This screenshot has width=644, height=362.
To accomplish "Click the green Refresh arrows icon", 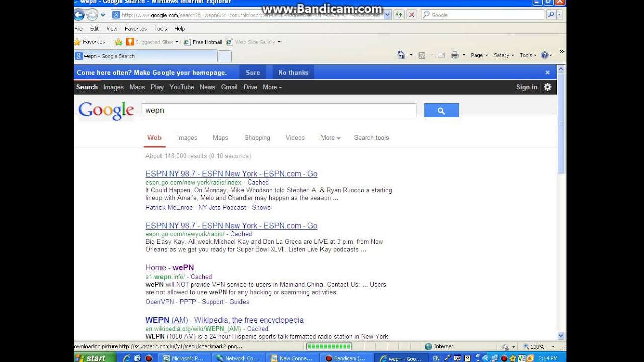I will point(399,15).
